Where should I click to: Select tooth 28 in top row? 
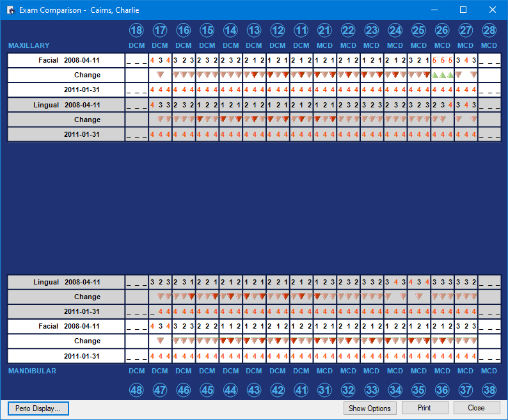point(489,31)
